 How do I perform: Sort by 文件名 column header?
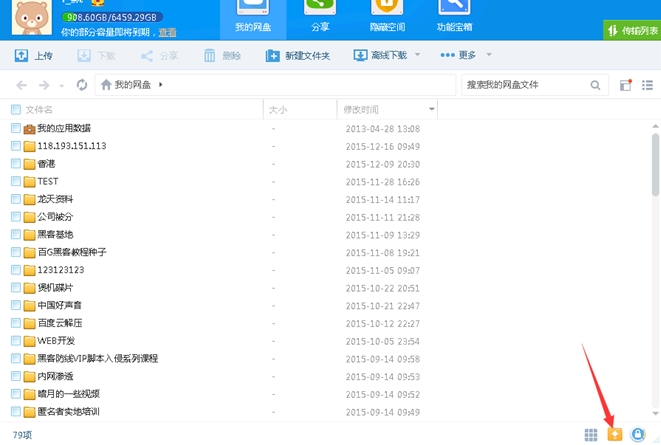point(39,110)
